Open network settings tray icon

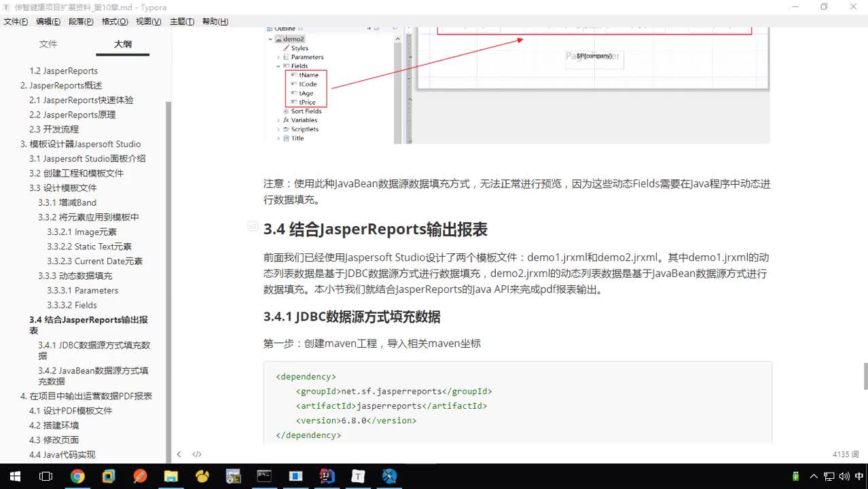point(829,476)
